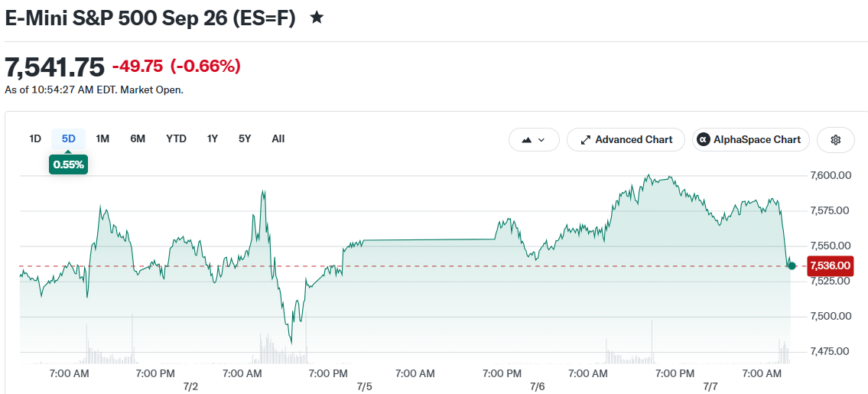Click the 7,536.00 price label
The image size is (868, 394).
(830, 266)
